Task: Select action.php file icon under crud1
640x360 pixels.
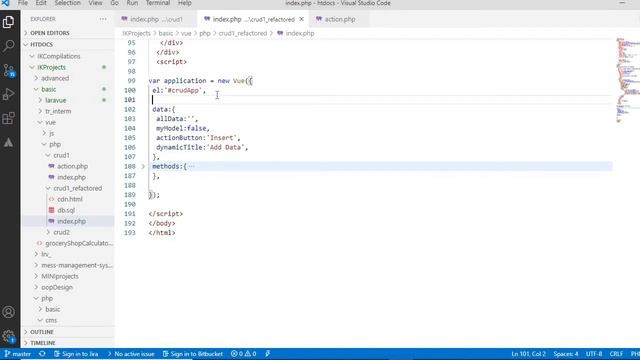Action: click(51, 166)
